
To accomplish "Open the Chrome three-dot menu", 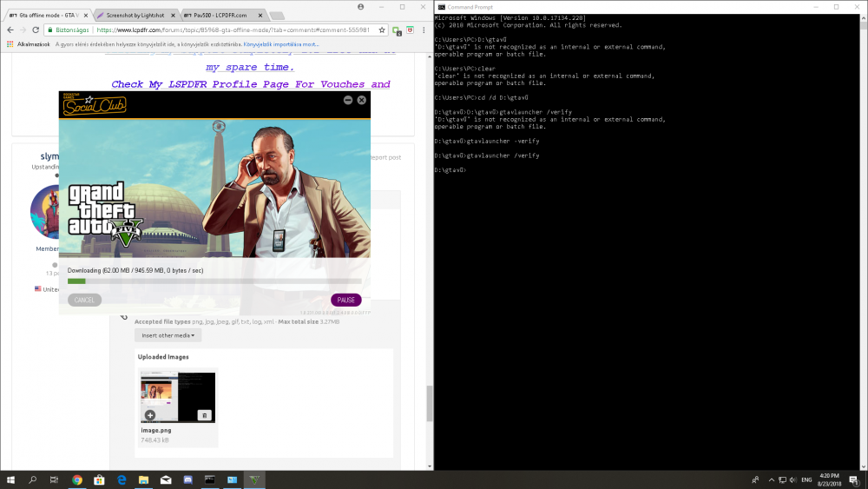I will pyautogui.click(x=424, y=30).
